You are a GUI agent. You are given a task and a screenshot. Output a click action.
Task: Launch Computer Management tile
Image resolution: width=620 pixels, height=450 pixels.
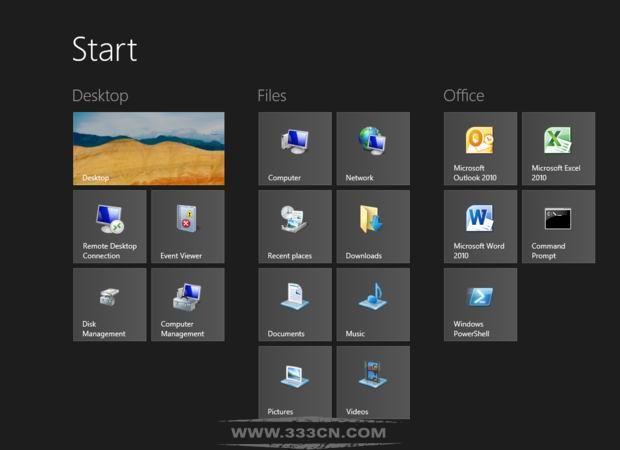[188, 304]
